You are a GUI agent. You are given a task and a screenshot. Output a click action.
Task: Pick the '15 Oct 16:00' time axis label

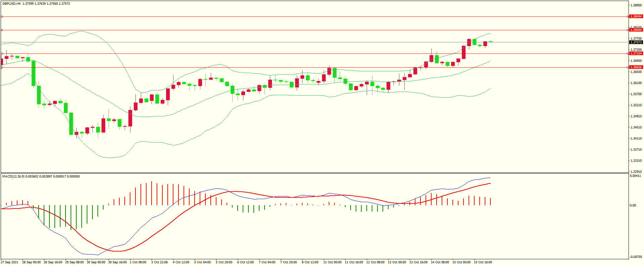point(483,262)
